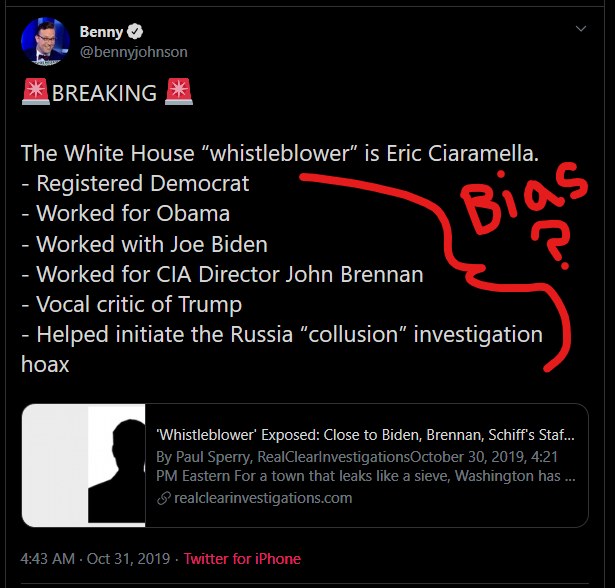Click the red handwritten Bias annotation
Screen dimensions: 615x588
[524, 198]
